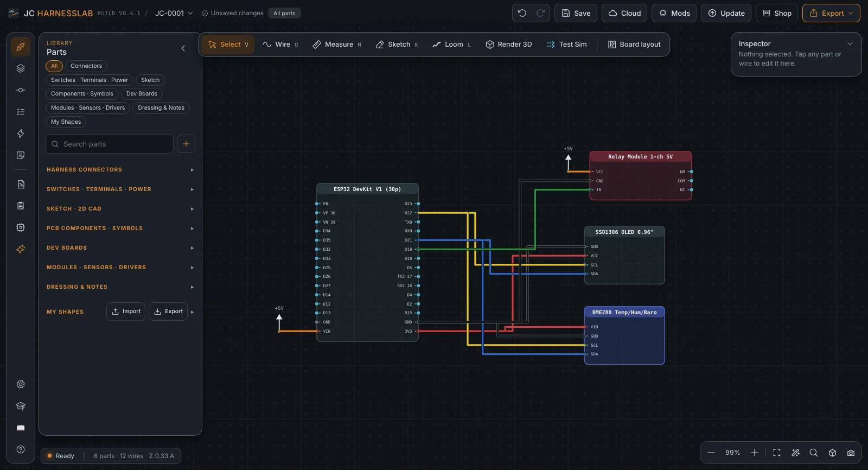
Task: Choose the Measure tool
Action: pos(337,45)
